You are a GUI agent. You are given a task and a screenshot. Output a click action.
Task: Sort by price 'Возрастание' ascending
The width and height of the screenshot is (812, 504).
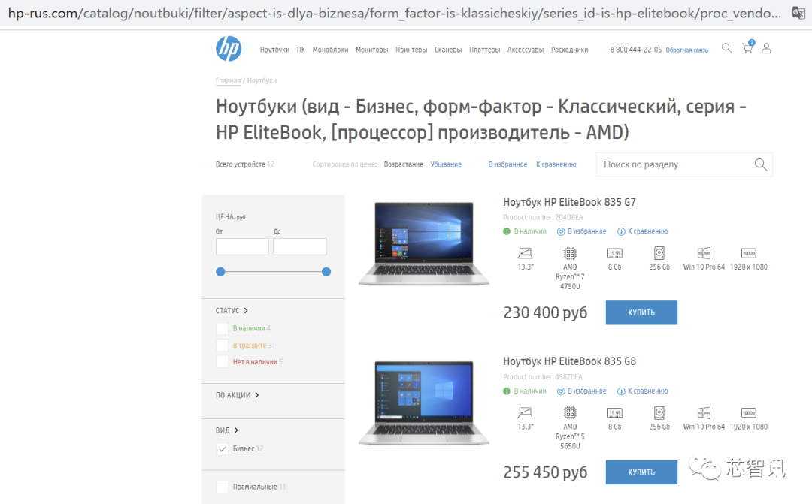coord(404,164)
